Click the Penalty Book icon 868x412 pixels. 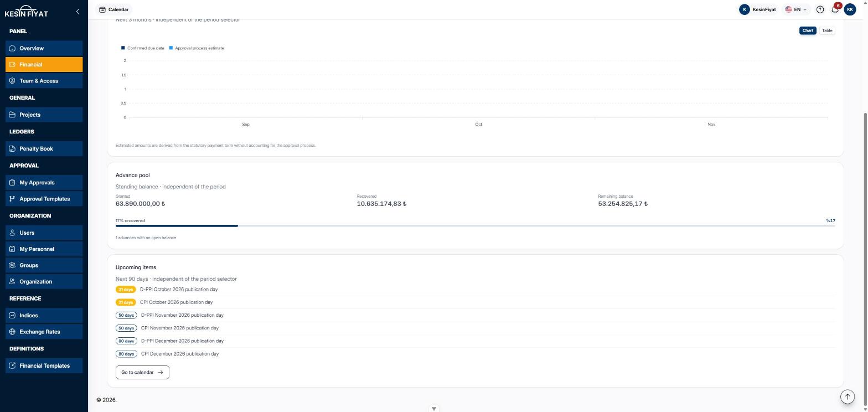12,148
